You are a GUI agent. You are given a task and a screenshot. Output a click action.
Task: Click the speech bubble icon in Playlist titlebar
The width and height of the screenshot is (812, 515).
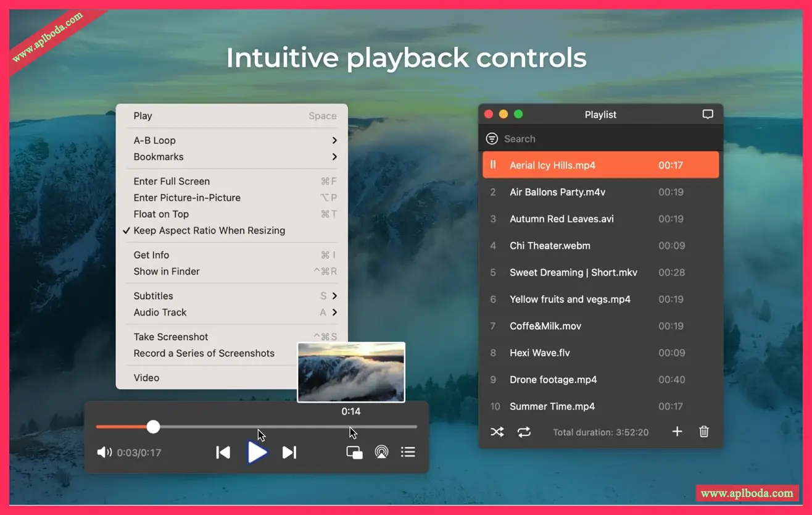708,114
